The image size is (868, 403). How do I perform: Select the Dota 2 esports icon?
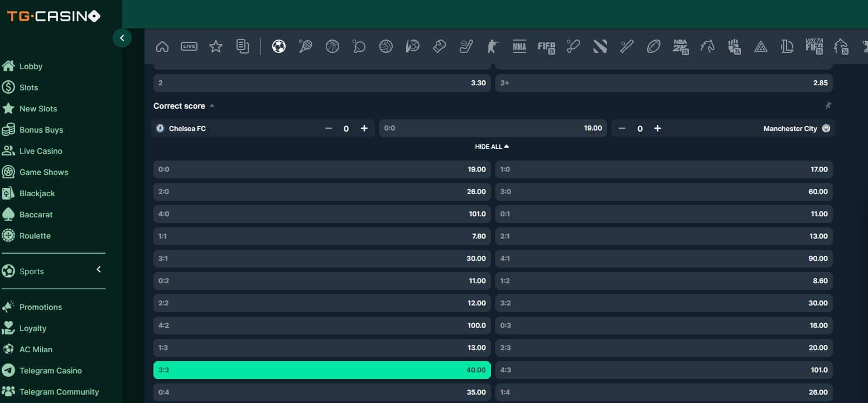click(x=600, y=46)
